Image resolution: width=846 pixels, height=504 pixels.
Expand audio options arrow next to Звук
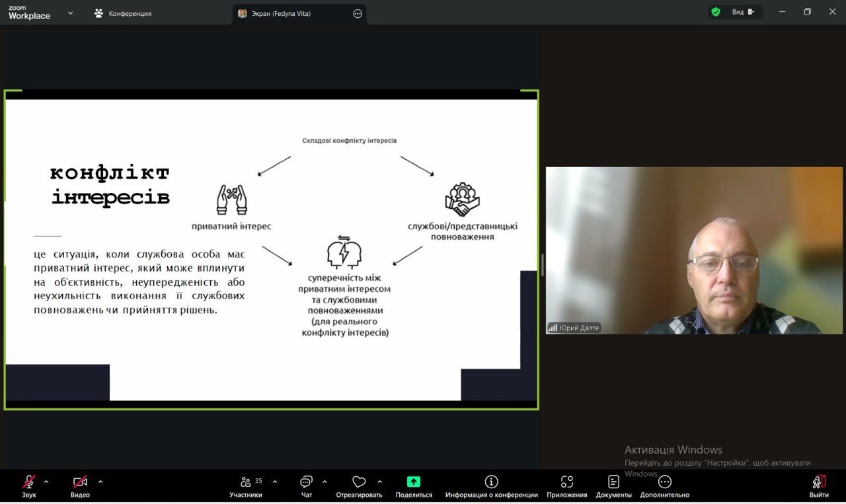click(46, 482)
